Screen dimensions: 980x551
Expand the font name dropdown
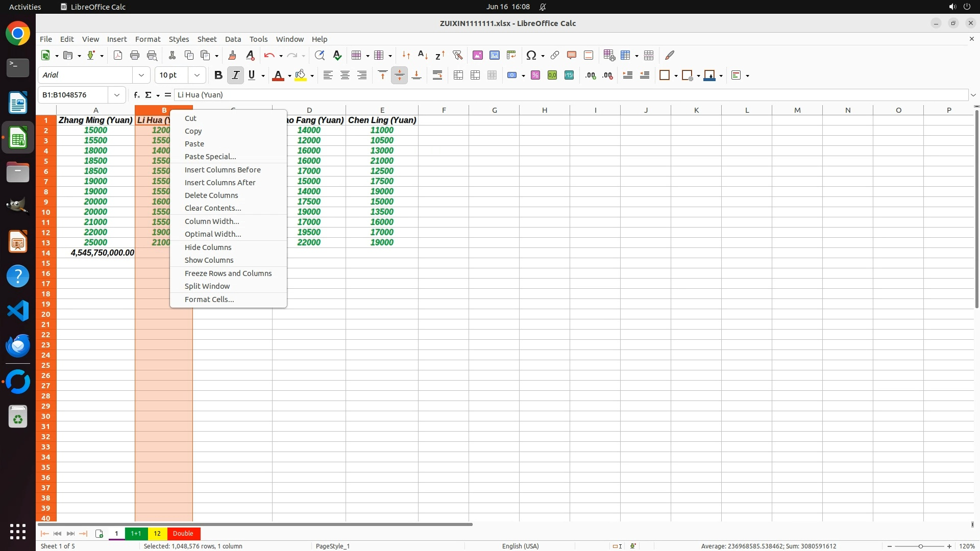[x=141, y=75]
